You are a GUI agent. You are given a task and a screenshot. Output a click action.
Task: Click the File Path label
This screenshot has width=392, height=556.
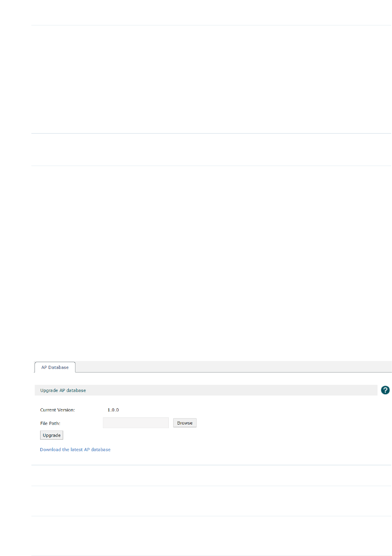click(50, 423)
